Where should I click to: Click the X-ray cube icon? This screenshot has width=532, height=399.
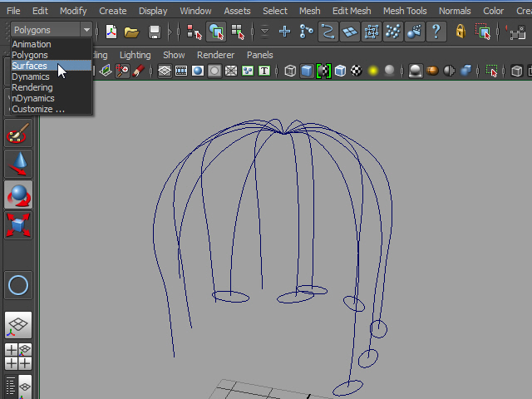pyautogui.click(x=517, y=71)
